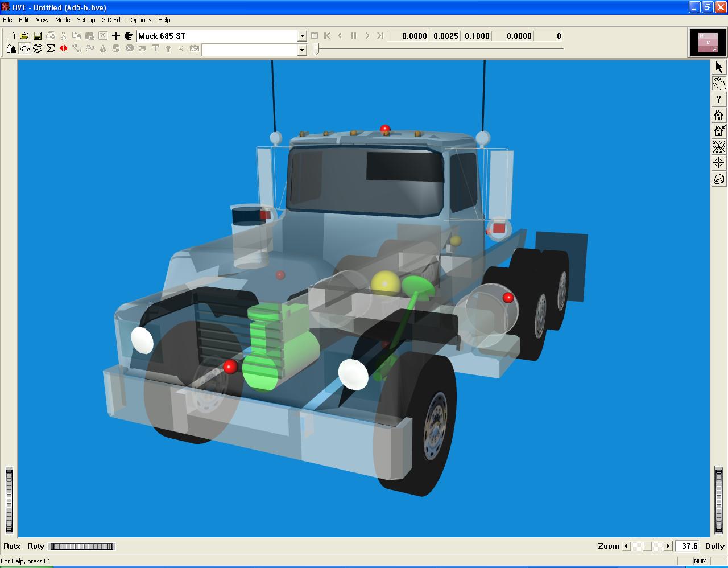Click the Home view icon
728x568 pixels.
(x=719, y=116)
